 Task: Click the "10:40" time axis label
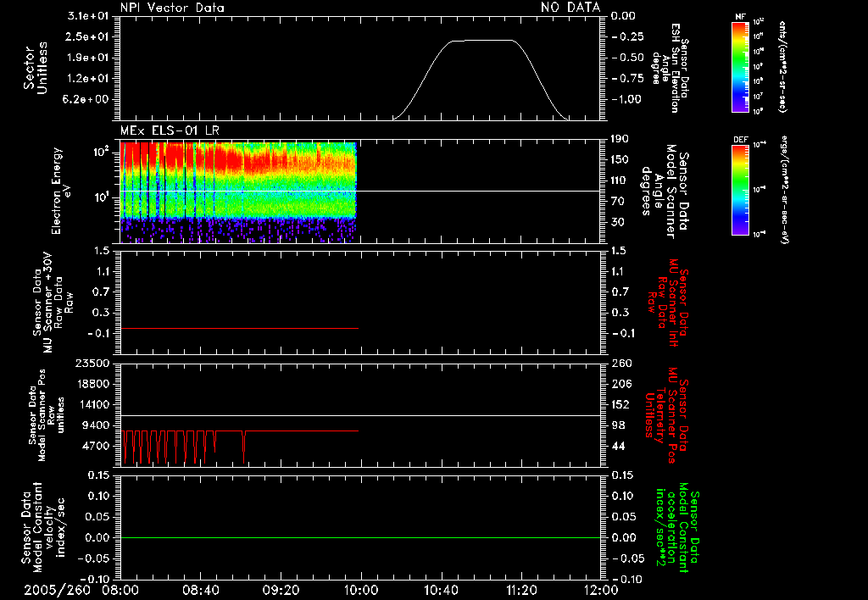[441, 590]
